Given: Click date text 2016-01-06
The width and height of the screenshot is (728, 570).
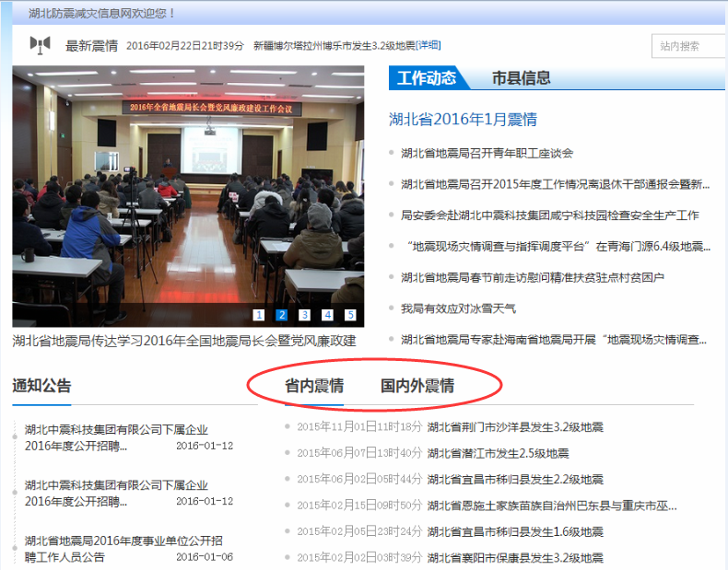Looking at the screenshot, I should pos(205,556).
